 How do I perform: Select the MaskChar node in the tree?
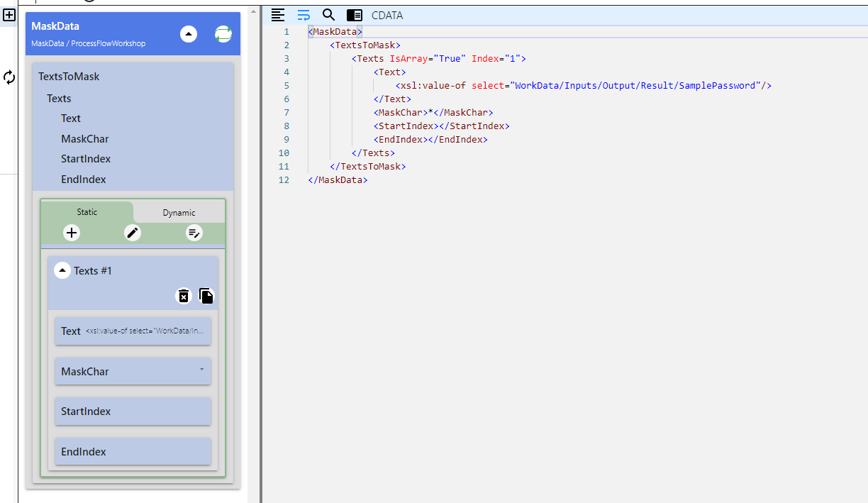click(85, 139)
